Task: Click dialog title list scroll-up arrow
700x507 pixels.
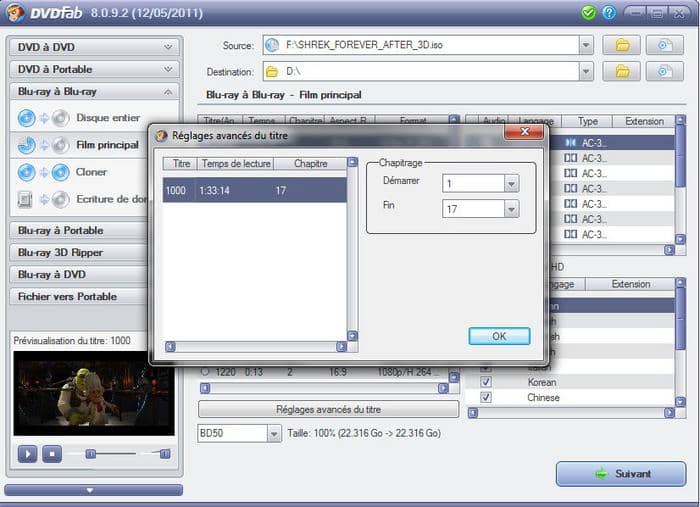Action: tap(352, 162)
